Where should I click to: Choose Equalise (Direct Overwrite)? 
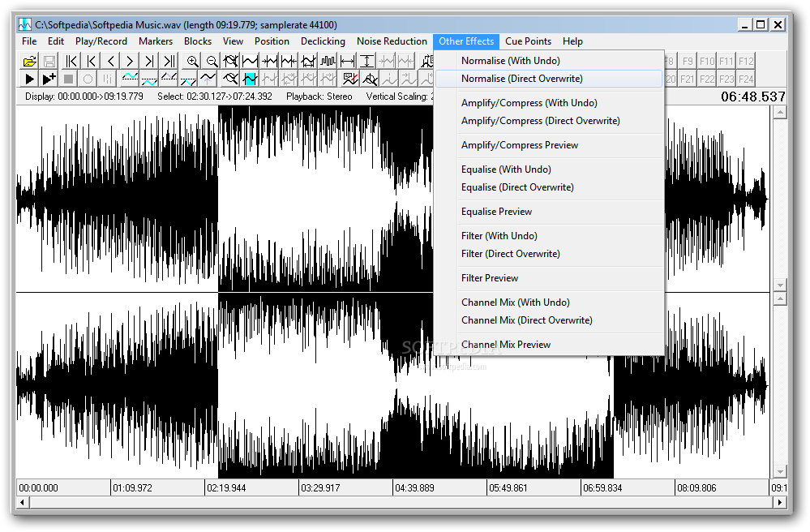(x=549, y=187)
